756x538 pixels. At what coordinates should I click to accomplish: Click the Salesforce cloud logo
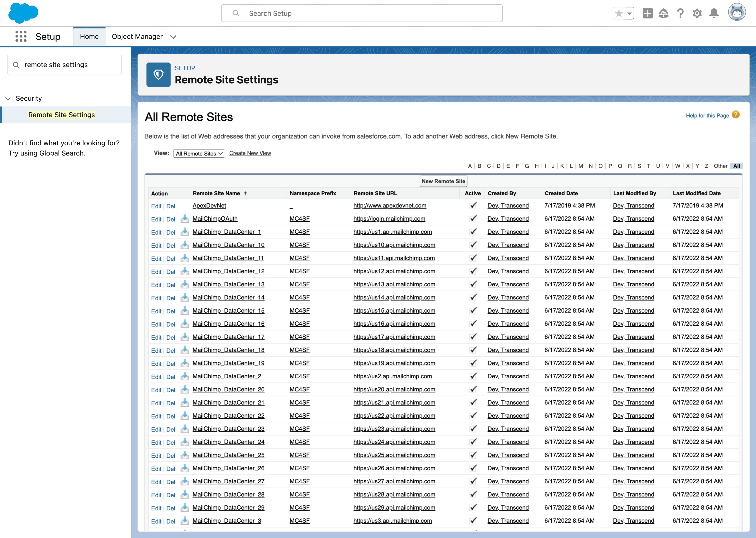tap(23, 13)
